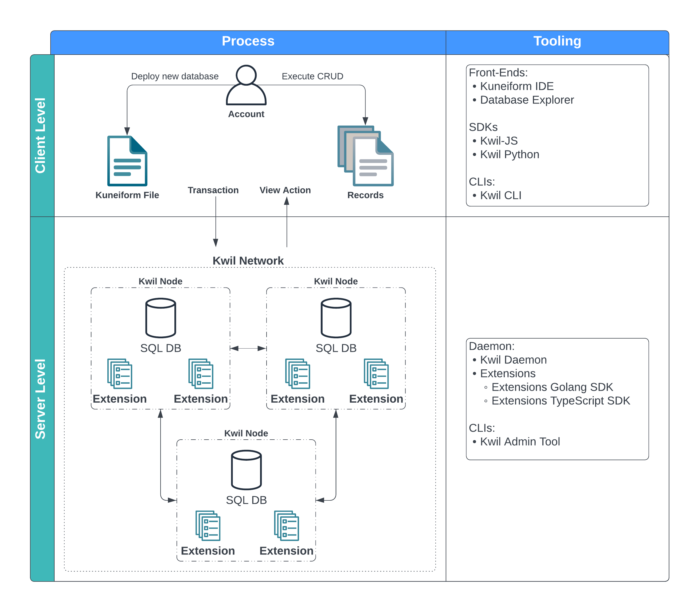Click 'Front-Ends:' heading in tooling box

pyautogui.click(x=498, y=73)
